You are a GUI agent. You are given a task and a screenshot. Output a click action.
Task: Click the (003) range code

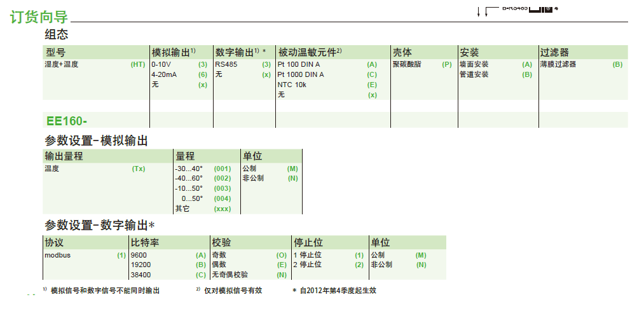click(223, 189)
